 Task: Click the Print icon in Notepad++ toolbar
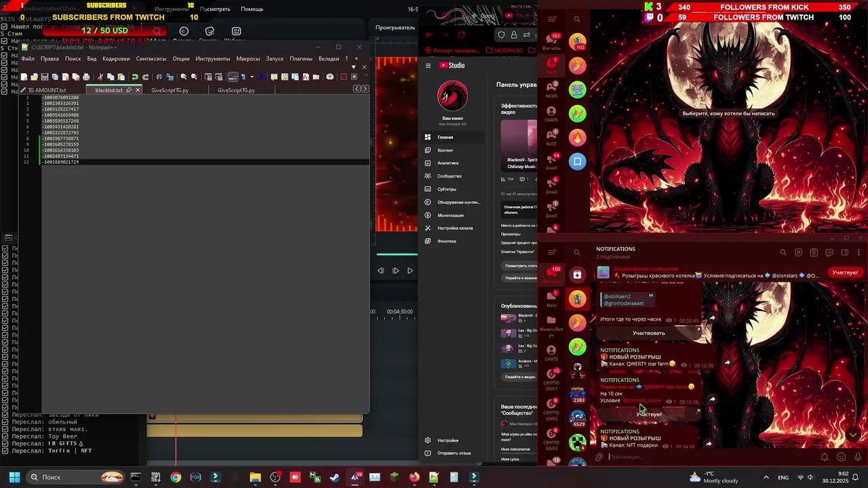coord(86,77)
